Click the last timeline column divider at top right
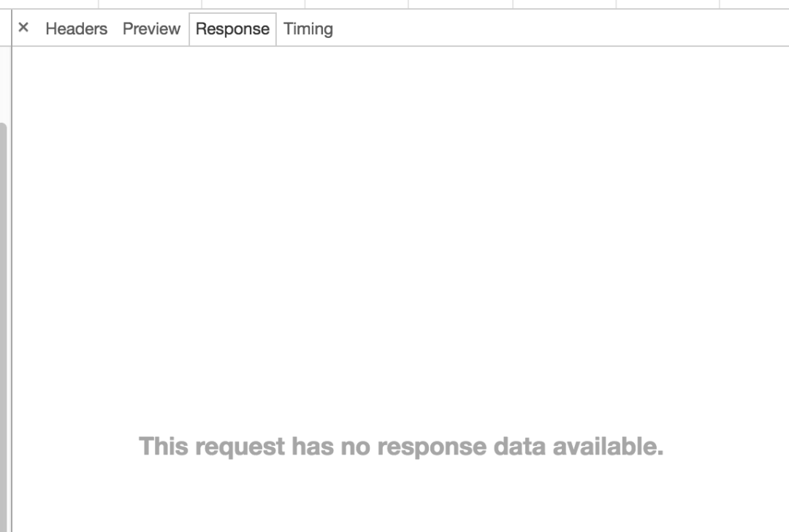The width and height of the screenshot is (789, 532). [720, 4]
